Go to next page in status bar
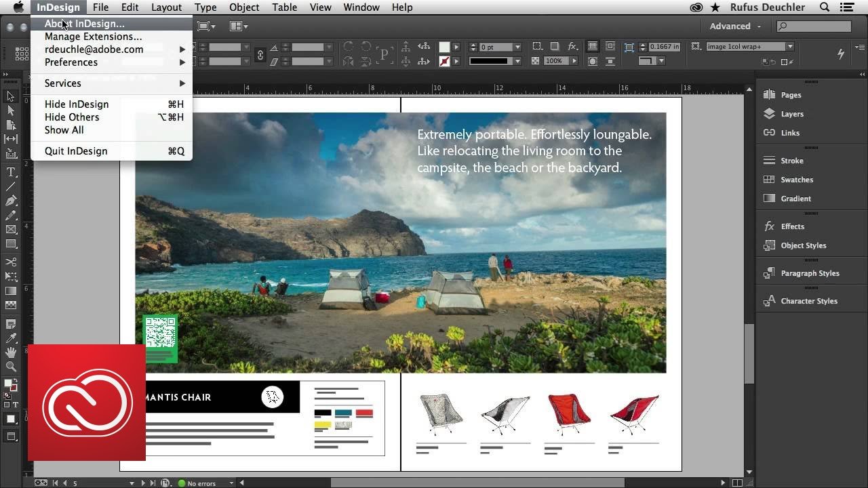 click(x=143, y=483)
